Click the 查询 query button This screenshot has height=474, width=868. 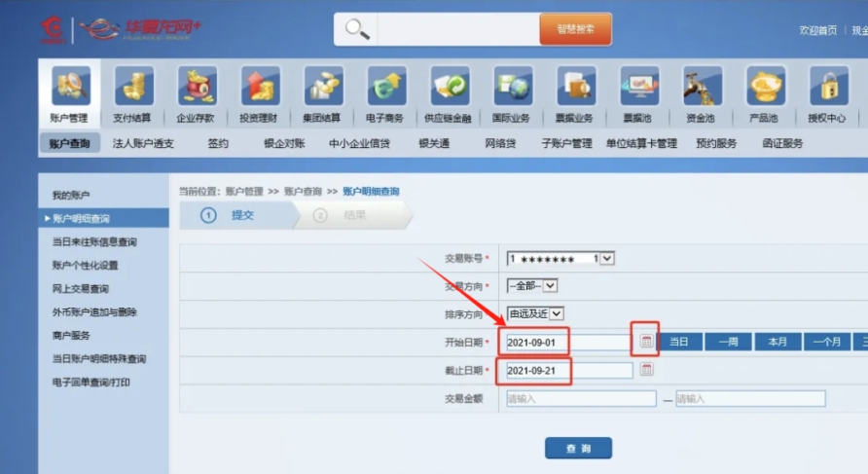(578, 448)
